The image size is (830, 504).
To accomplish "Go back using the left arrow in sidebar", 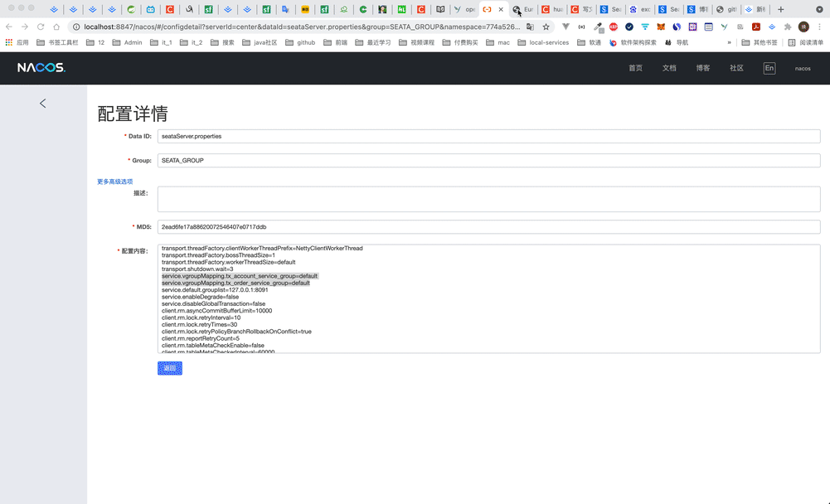I will (43, 104).
